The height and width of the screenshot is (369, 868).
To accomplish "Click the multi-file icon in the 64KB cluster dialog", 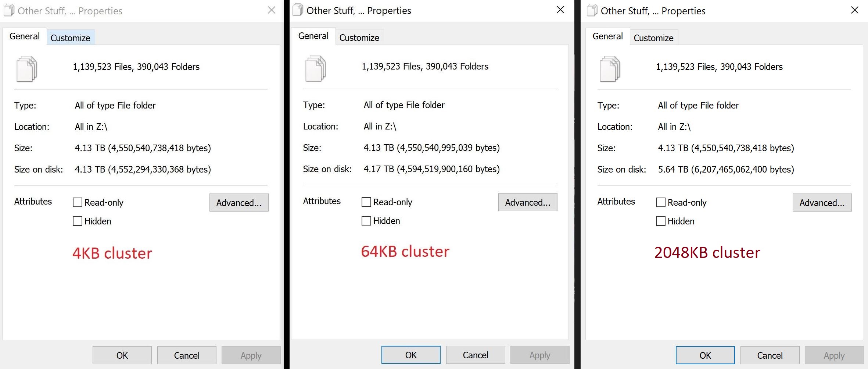I will tap(316, 68).
